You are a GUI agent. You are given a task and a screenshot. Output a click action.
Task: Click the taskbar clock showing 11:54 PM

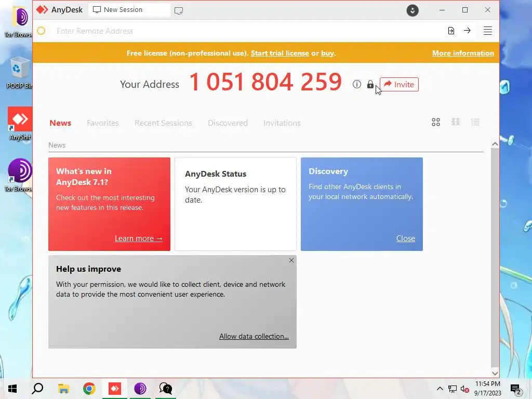[x=487, y=389]
